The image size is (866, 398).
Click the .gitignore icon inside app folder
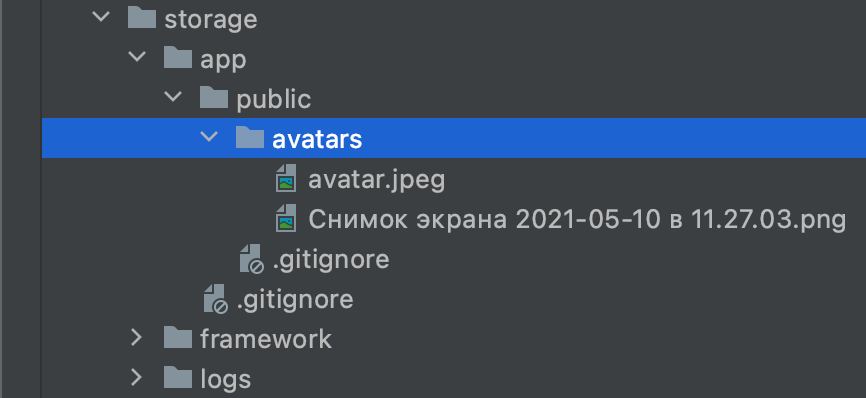(x=215, y=299)
